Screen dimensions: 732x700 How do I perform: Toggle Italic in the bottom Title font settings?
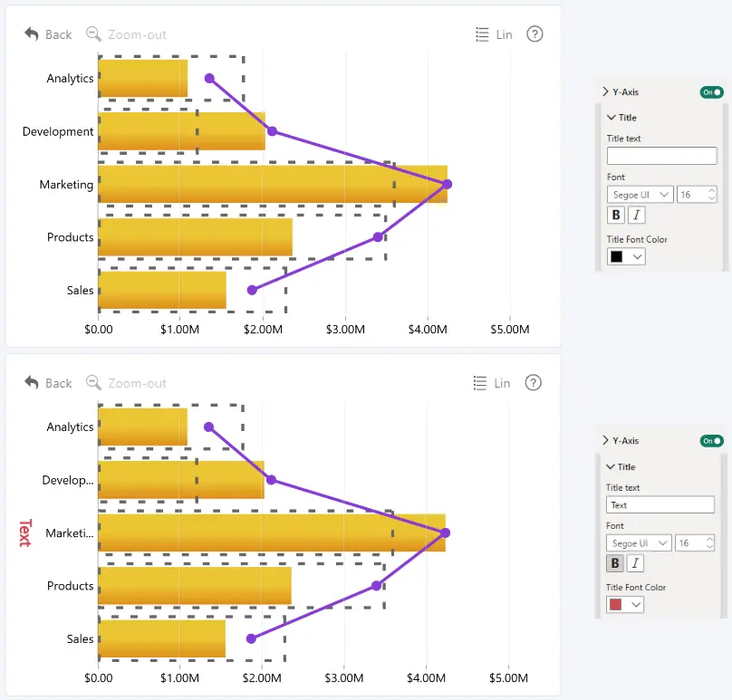[635, 563]
